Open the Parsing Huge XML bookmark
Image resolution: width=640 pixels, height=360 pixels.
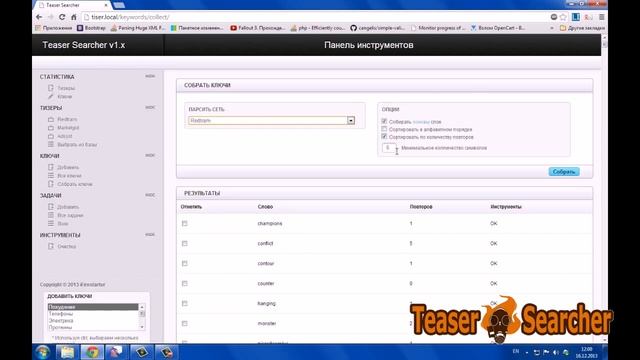tap(138, 28)
